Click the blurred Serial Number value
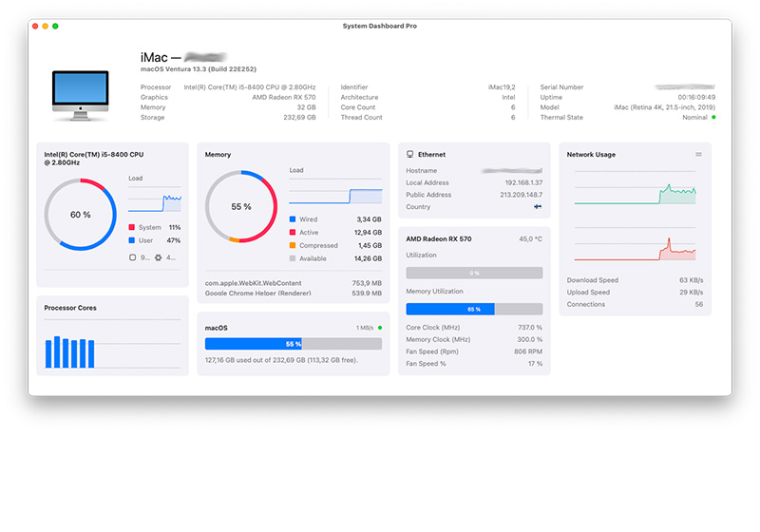 pyautogui.click(x=685, y=86)
